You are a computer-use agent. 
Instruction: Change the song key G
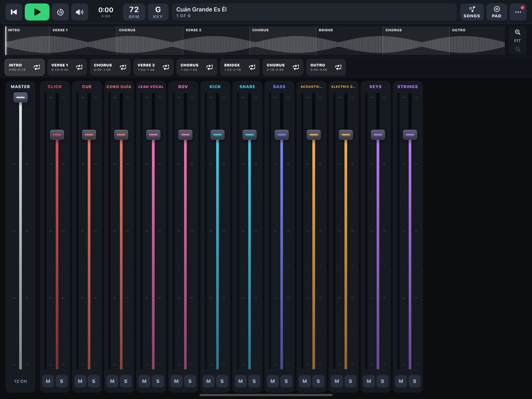tap(158, 12)
